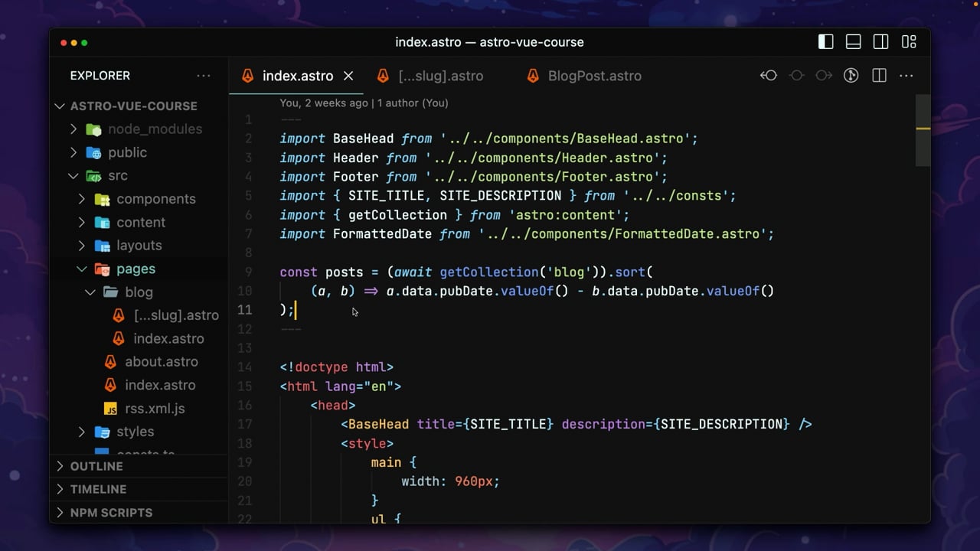
Task: Click node_modules folder icon
Action: 93,129
